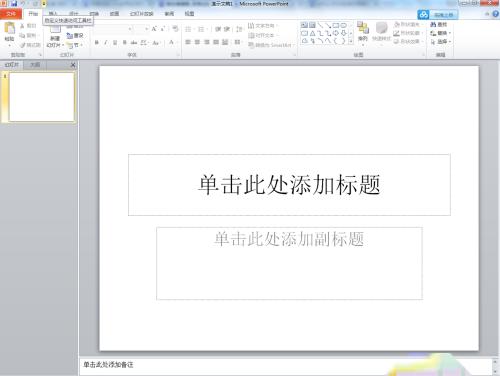The height and width of the screenshot is (376, 500).
Task: Open the font name dropdown
Action: click(x=130, y=29)
